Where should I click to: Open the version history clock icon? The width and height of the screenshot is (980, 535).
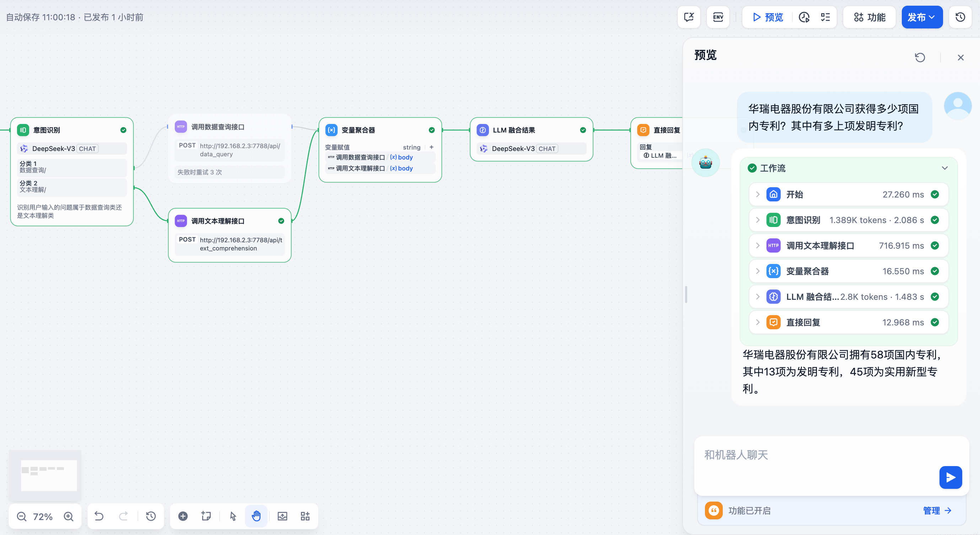(960, 17)
